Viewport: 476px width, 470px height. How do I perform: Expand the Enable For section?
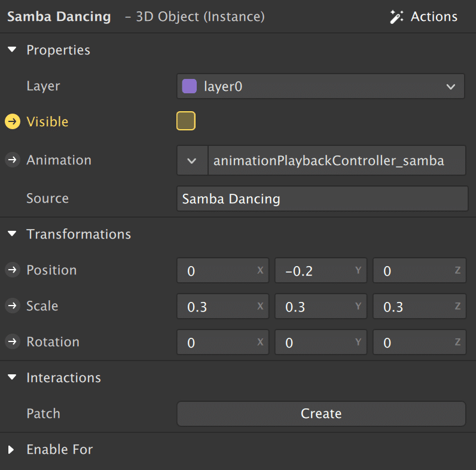[x=12, y=450]
